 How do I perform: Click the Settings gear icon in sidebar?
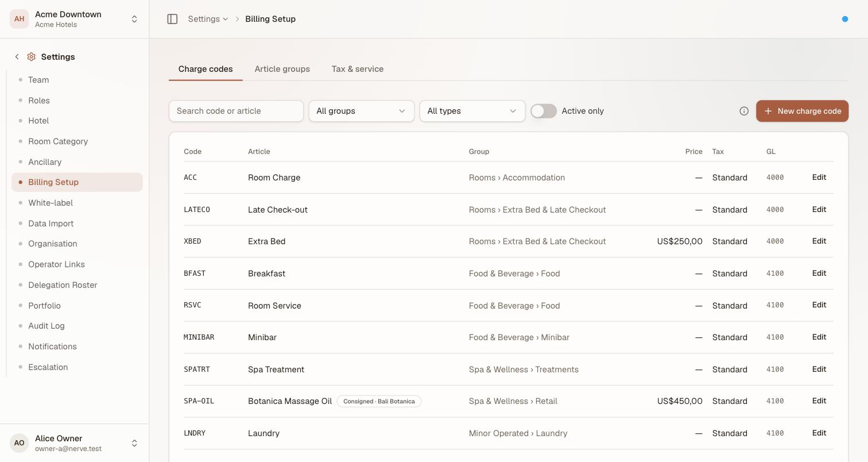pos(32,57)
